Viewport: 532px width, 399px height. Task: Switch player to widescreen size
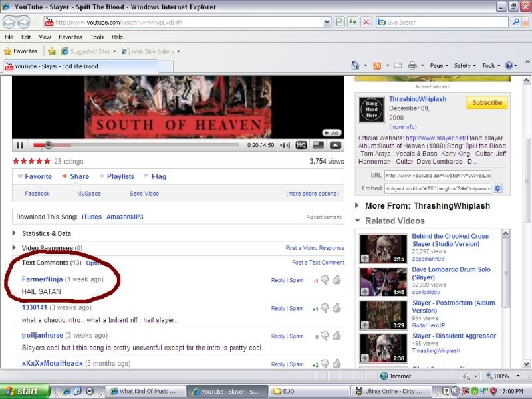point(318,145)
